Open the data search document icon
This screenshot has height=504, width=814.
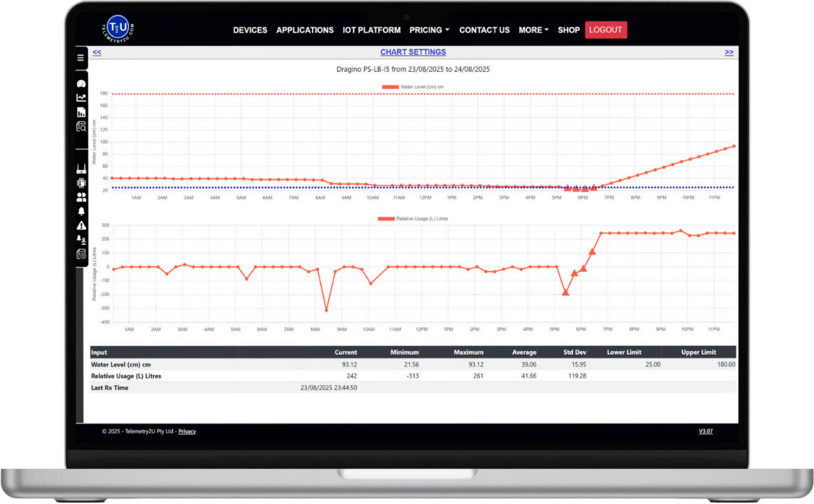point(81,127)
